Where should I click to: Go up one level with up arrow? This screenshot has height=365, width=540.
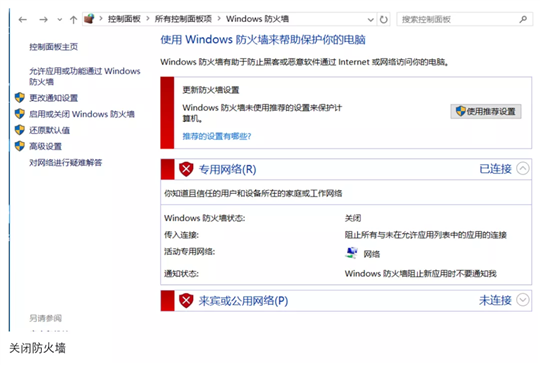coord(73,20)
